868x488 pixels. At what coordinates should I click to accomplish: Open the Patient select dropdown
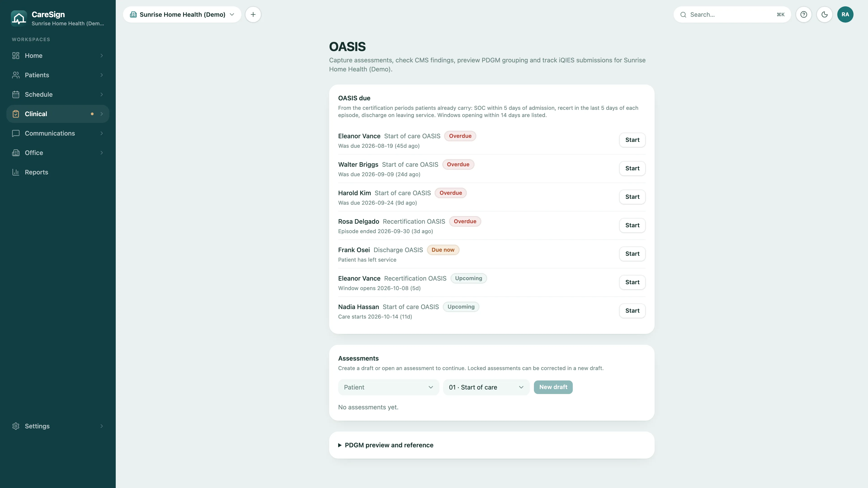click(389, 387)
